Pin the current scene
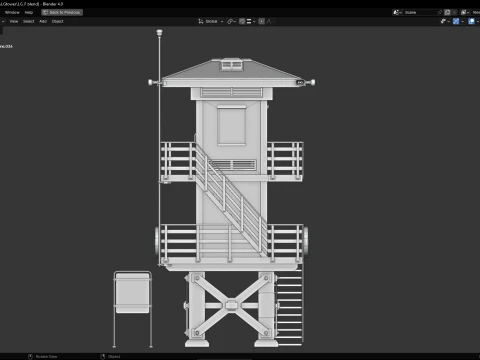This screenshot has height=360, width=480. point(440,12)
